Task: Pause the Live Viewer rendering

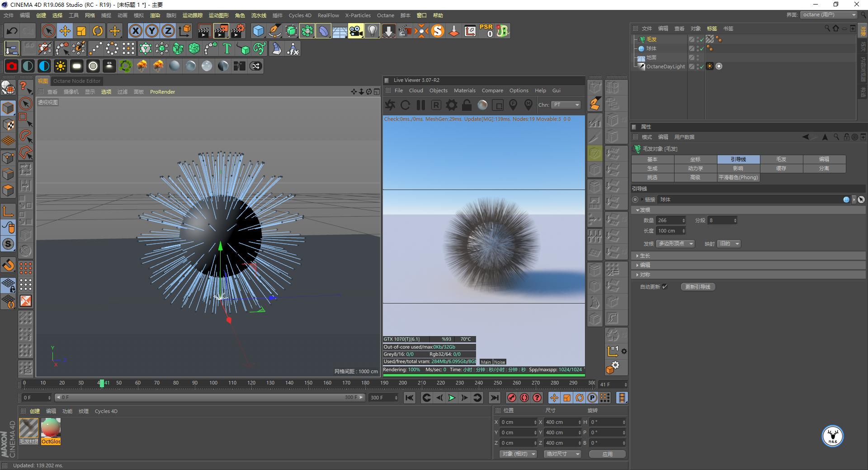Action: (x=420, y=105)
